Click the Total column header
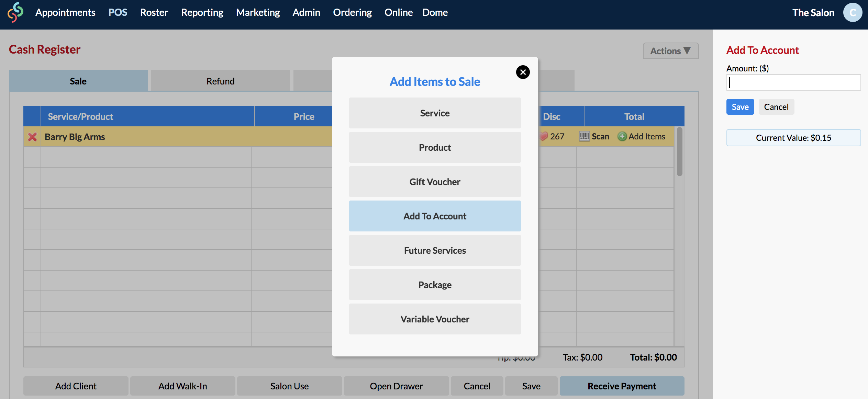 pyautogui.click(x=634, y=116)
